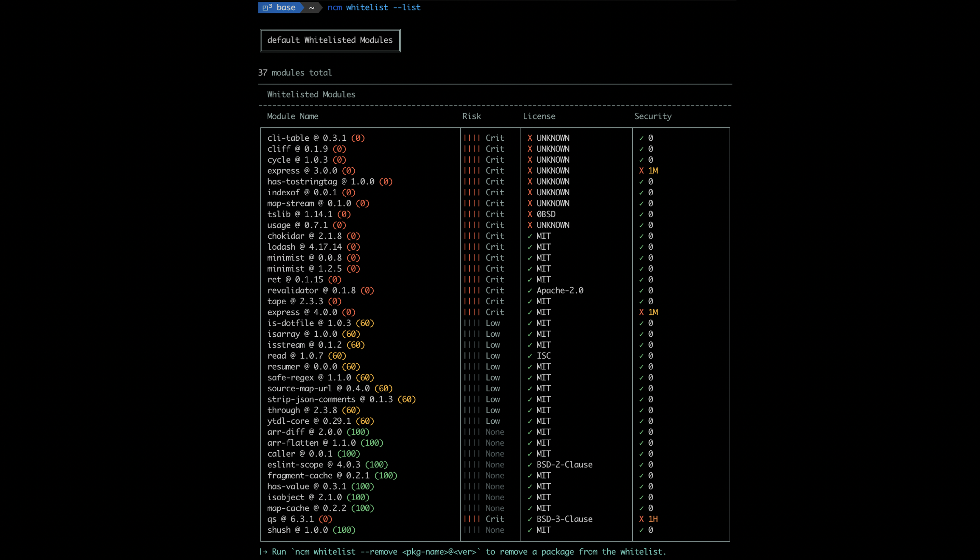This screenshot has height=560, width=980.
Task: Click the 'express @ 4.0.0' module name
Action: [302, 312]
